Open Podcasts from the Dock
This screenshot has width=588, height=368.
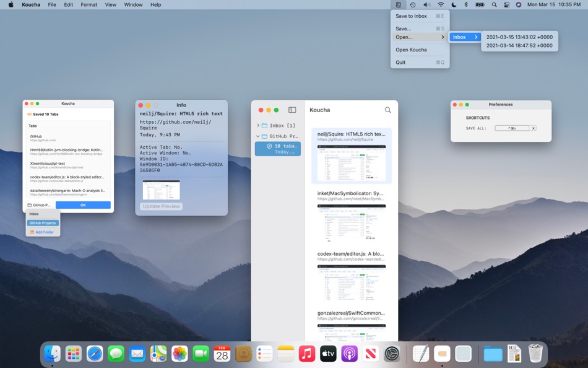pos(349,354)
